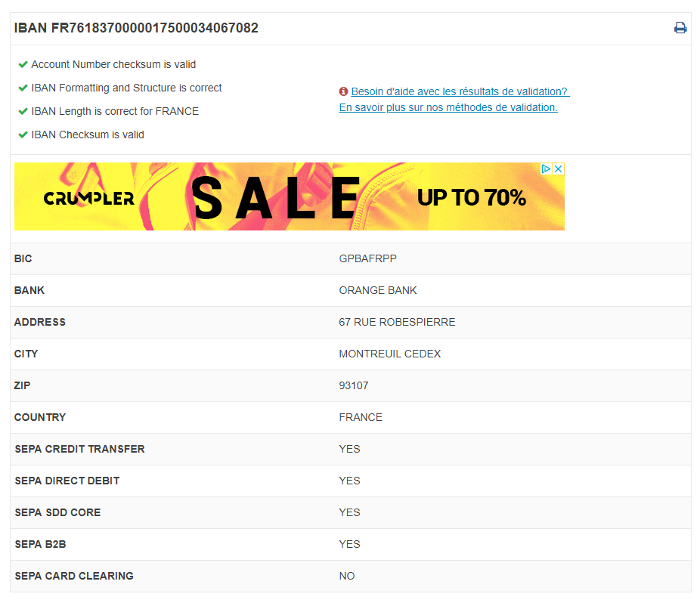The width and height of the screenshot is (700, 603).
Task: Click the address 67 RUE ROBESPIERRE
Action: [x=397, y=322]
